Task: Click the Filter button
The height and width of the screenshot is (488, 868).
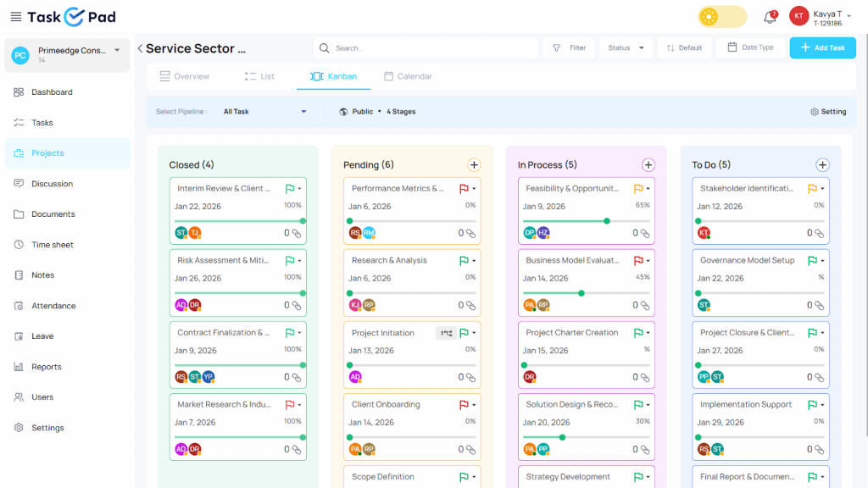Action: 569,48
